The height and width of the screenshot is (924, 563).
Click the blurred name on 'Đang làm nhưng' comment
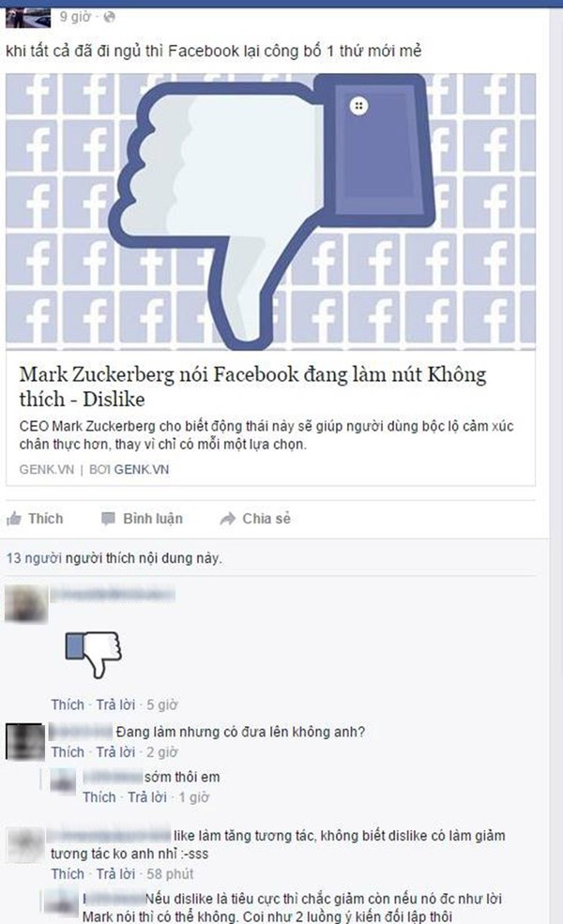pyautogui.click(x=81, y=732)
